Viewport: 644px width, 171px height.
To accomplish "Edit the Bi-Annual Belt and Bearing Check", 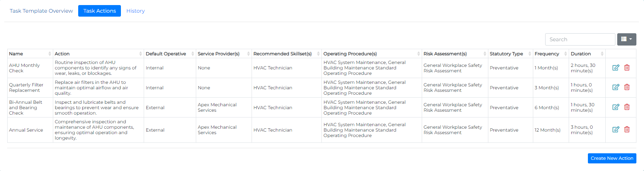I will pyautogui.click(x=615, y=107).
